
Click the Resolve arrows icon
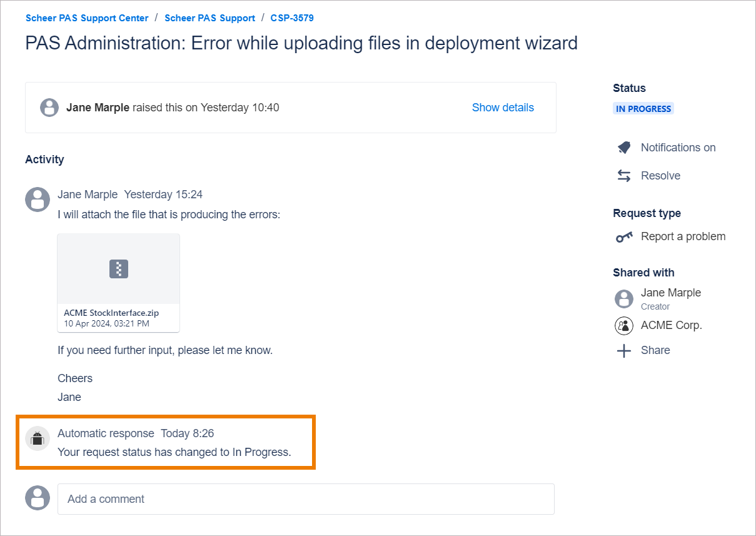point(624,176)
